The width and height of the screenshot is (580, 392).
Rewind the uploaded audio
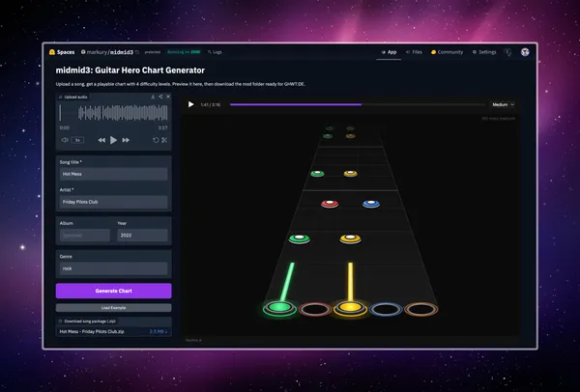coord(101,140)
